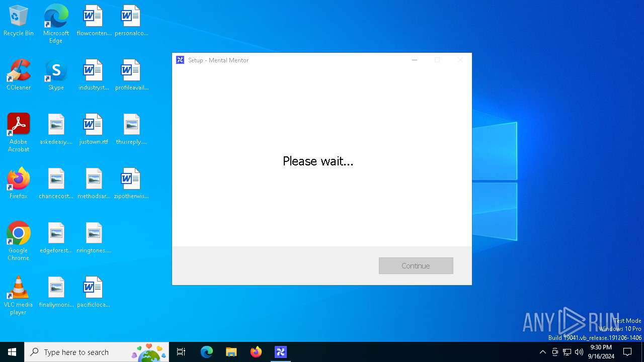
Task: Click the Continue button in Setup
Action: click(x=416, y=265)
